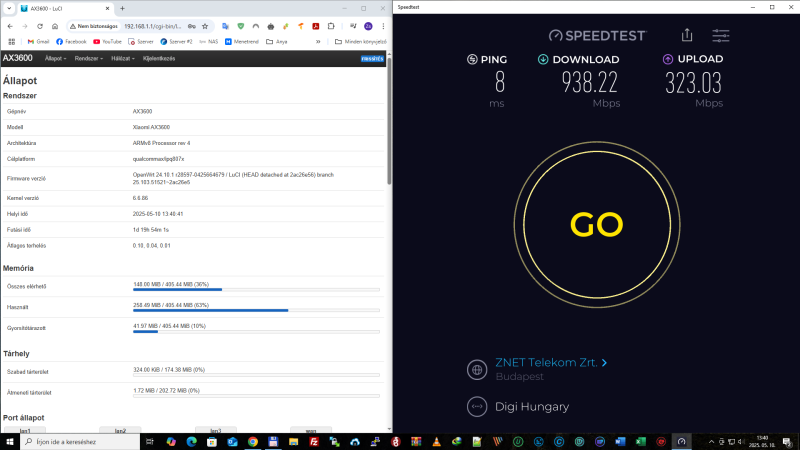Open Chrome home page icon
This screenshot has width=800, height=450.
click(x=55, y=27)
